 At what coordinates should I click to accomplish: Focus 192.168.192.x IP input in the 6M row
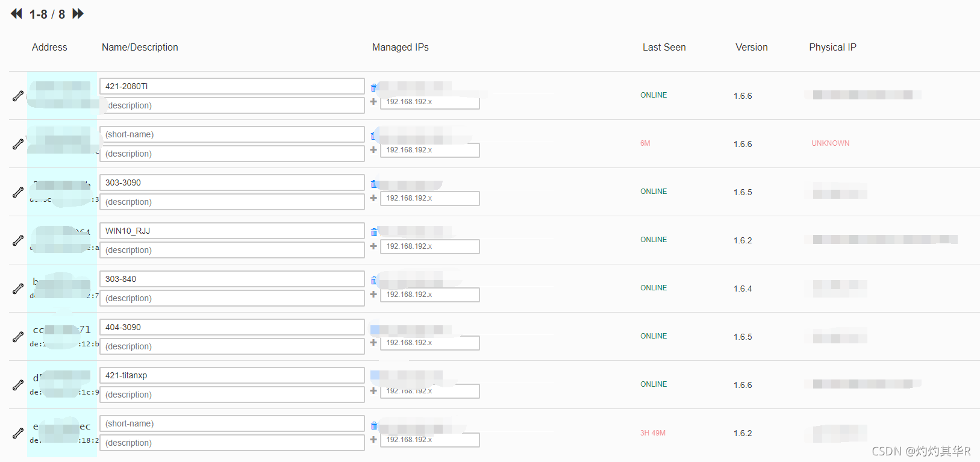(x=430, y=150)
